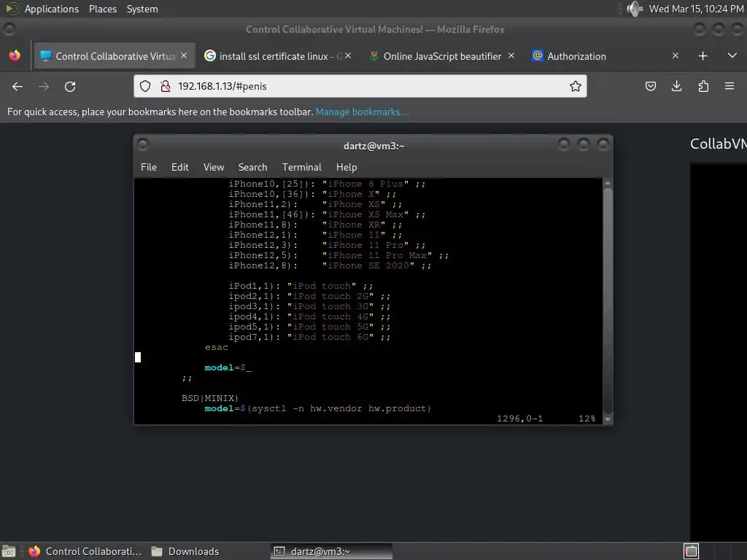Viewport: 747px width, 560px height.
Task: Open the terminal Help menu
Action: click(x=347, y=167)
